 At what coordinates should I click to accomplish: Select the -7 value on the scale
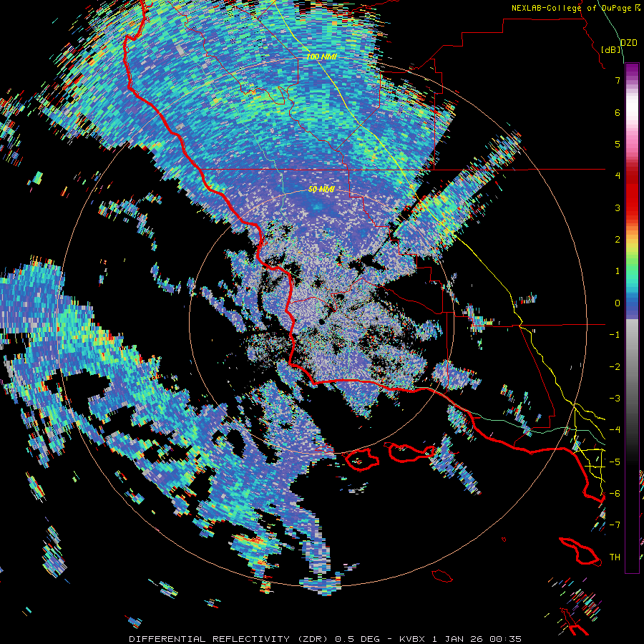[x=615, y=525]
